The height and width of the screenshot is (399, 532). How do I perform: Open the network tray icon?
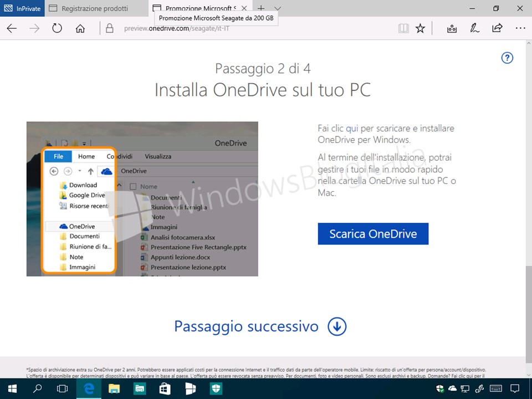[x=465, y=389]
